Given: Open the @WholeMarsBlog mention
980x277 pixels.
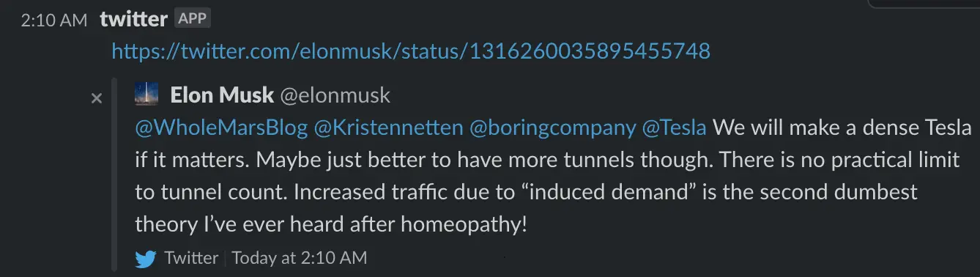Looking at the screenshot, I should 221,128.
